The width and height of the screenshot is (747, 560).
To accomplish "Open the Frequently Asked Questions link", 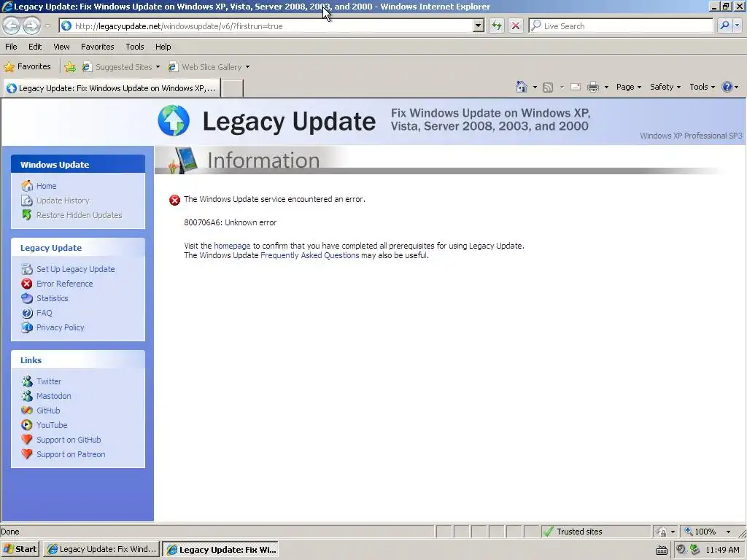I will point(309,255).
